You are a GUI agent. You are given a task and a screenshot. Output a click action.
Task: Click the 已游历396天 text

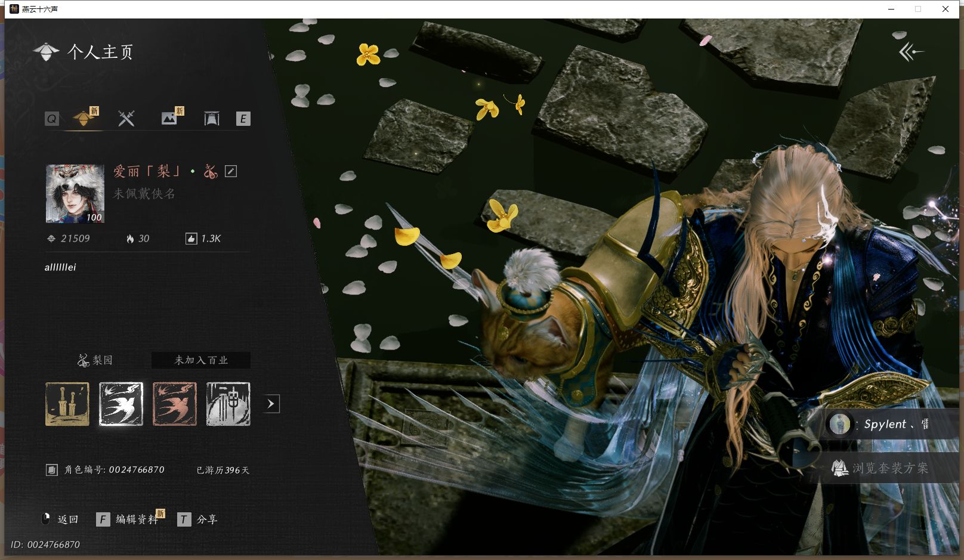tap(223, 470)
